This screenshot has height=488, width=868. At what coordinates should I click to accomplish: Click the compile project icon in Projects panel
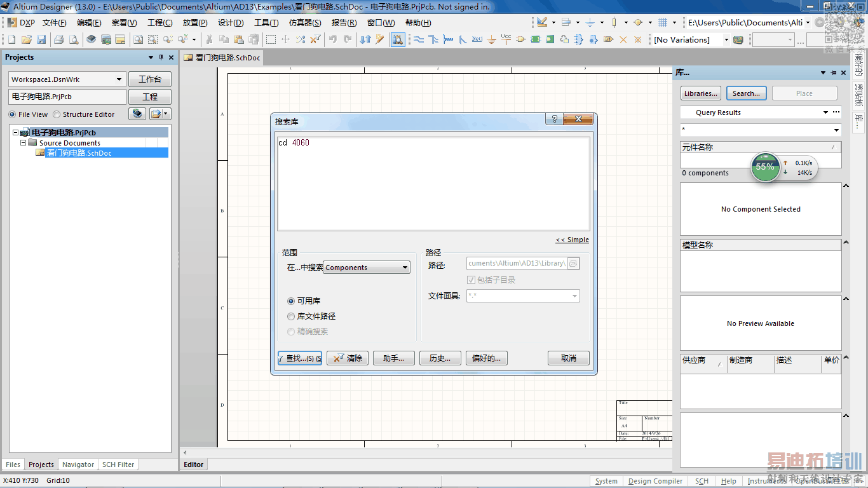137,114
